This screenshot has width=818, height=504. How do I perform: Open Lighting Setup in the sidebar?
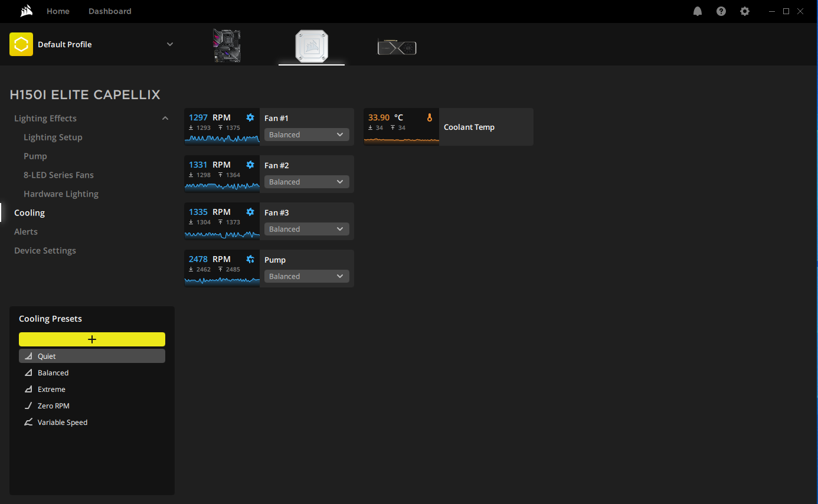coord(53,138)
